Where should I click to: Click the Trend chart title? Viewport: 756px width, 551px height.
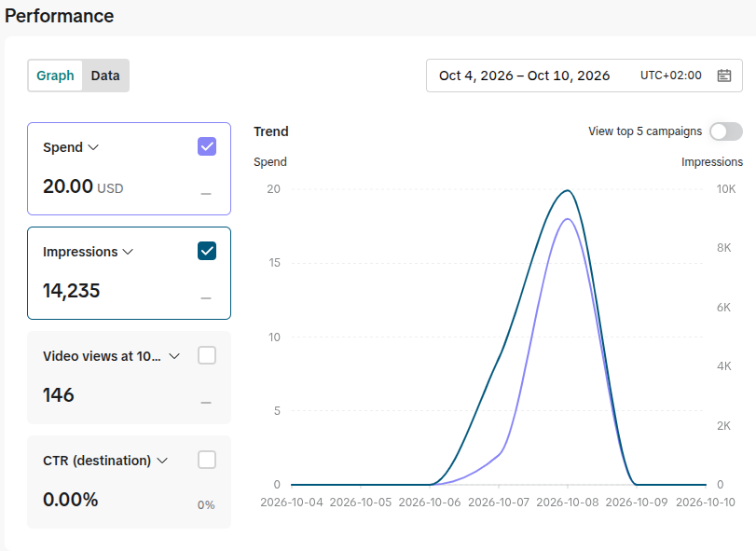click(271, 131)
